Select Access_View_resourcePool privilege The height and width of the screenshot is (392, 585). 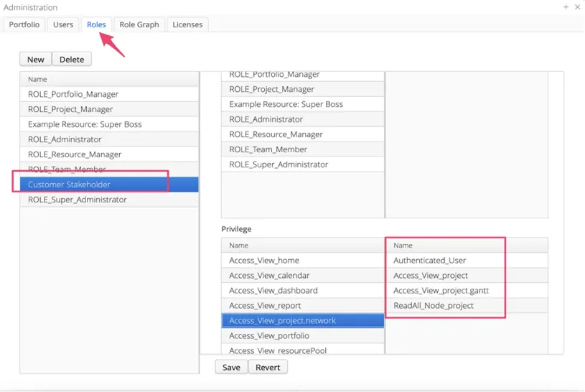[303, 349]
